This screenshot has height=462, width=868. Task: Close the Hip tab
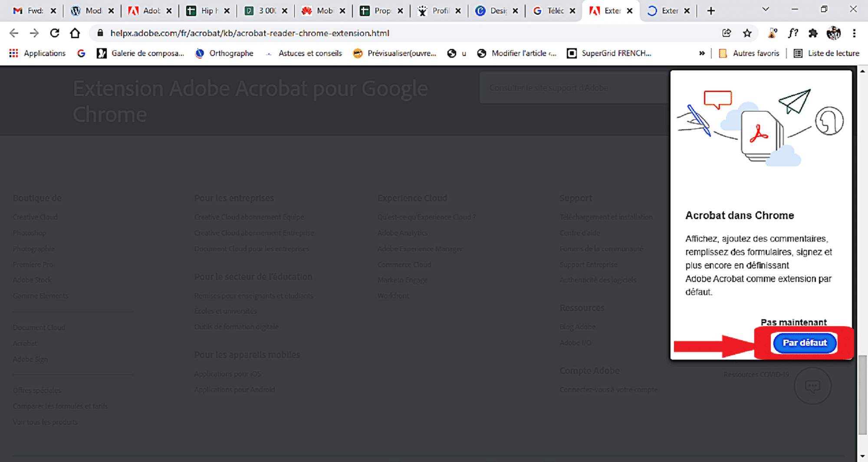click(x=227, y=11)
